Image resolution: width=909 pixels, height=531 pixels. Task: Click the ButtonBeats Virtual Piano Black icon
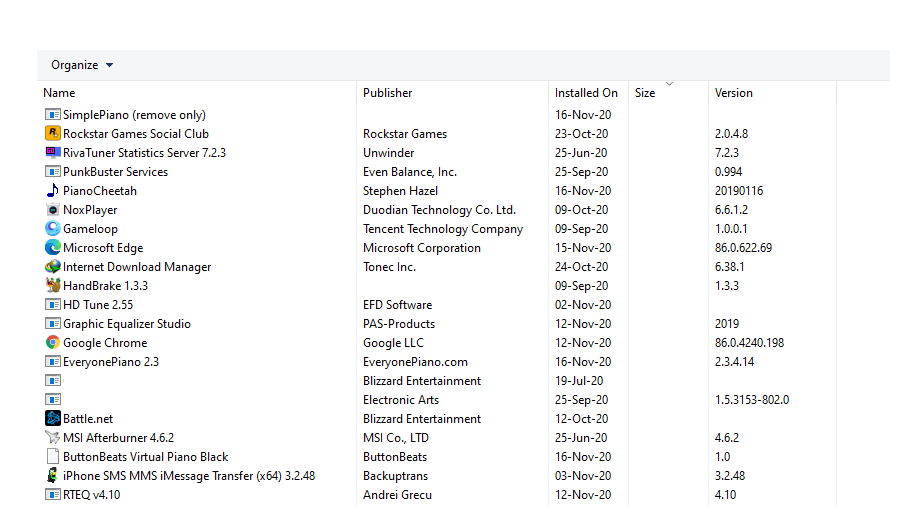[x=53, y=457]
